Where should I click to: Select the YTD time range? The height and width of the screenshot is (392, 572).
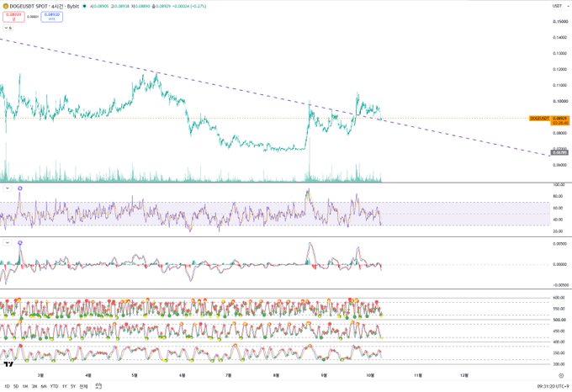pyautogui.click(x=54, y=386)
